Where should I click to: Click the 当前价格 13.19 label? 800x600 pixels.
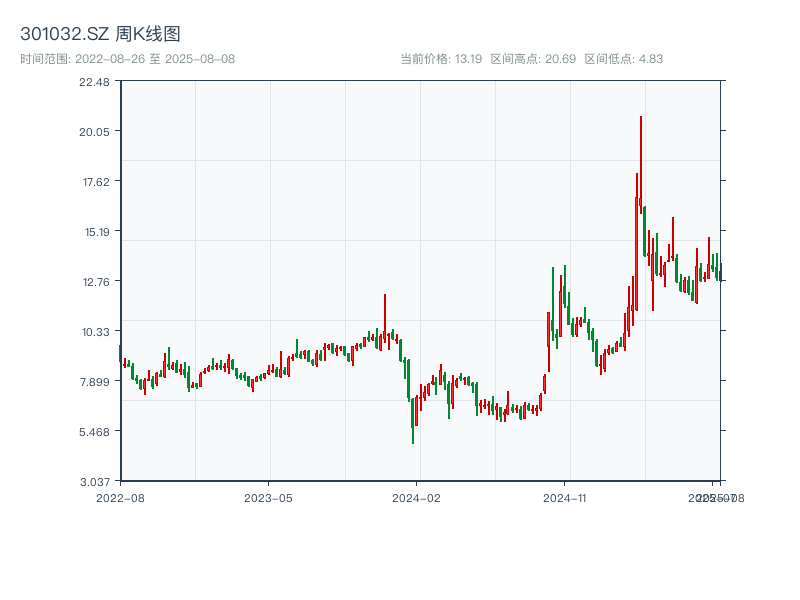[x=441, y=59]
